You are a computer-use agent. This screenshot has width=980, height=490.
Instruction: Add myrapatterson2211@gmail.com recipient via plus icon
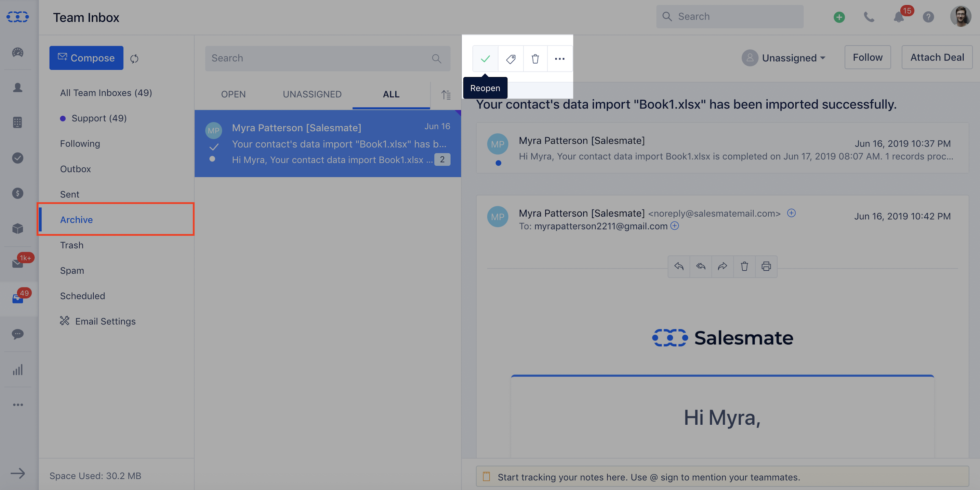coord(675,226)
